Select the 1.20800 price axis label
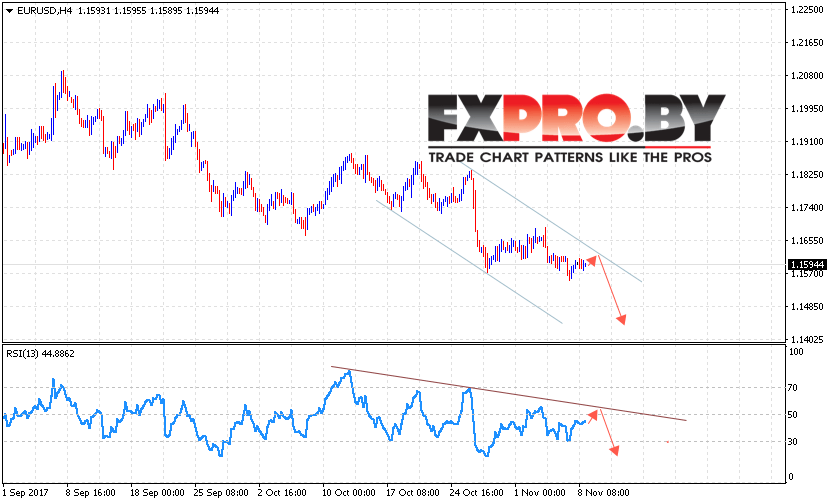Screen dimensions: 828x504 tap(807, 76)
